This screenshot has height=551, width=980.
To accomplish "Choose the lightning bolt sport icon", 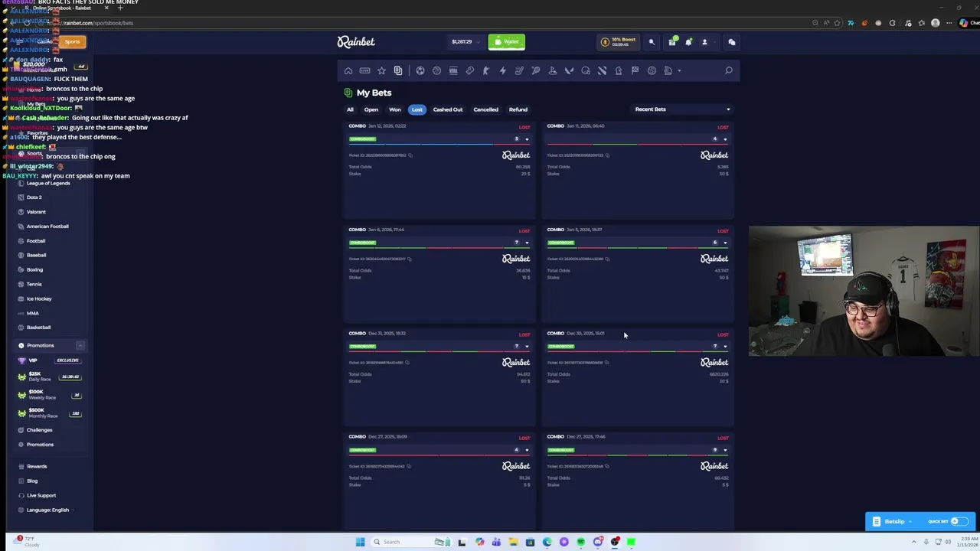I will coord(503,70).
